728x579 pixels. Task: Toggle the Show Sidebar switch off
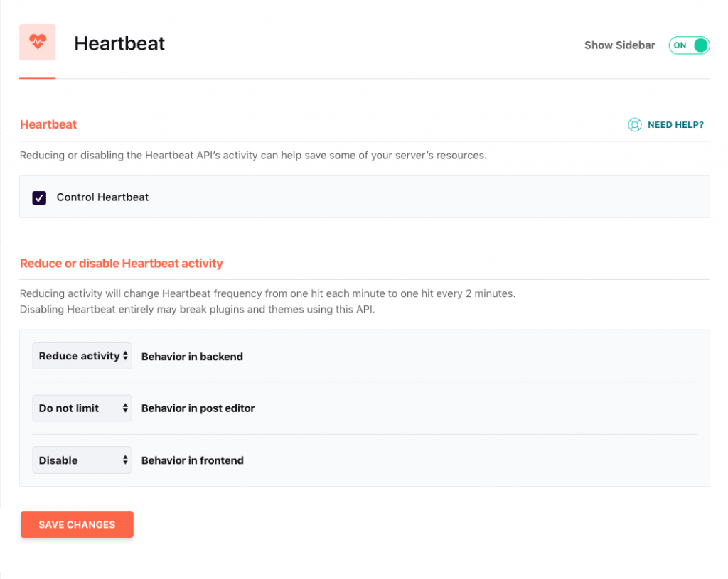689,45
